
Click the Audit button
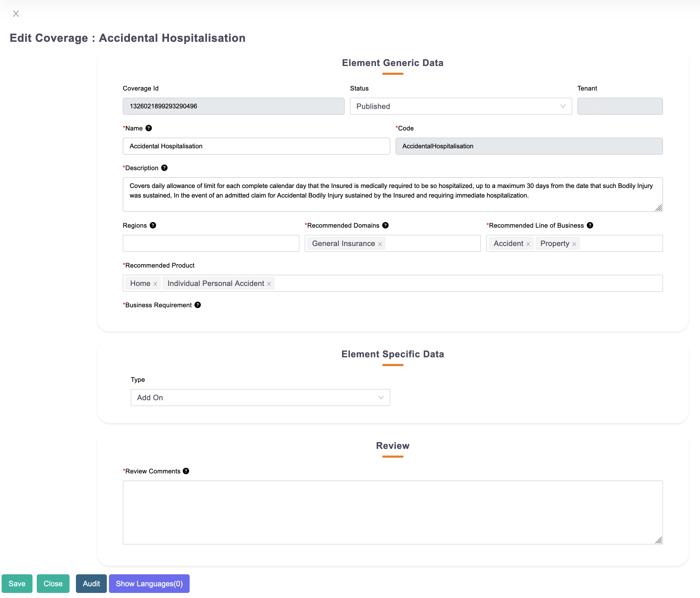[x=91, y=583]
